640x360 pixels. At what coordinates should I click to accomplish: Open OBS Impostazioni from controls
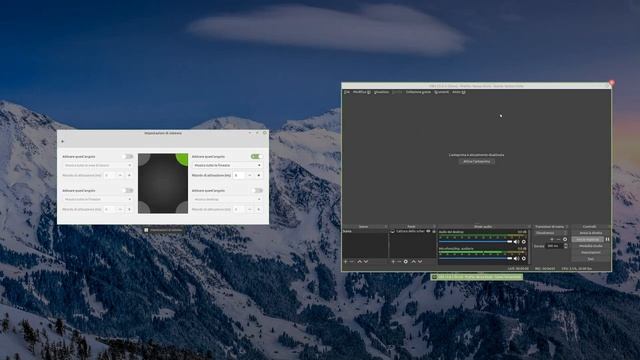591,253
